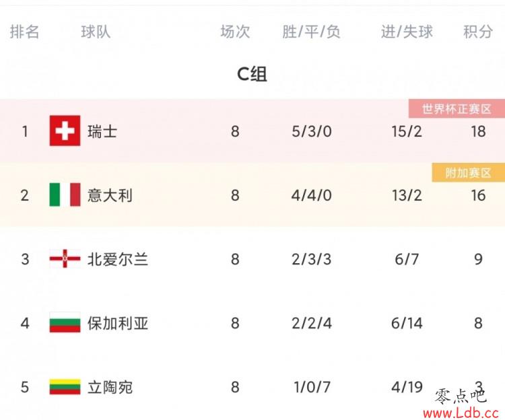Viewport: 505px width, 420px height.
Task: Click the 胜/平/负 column header
Action: pos(312,32)
